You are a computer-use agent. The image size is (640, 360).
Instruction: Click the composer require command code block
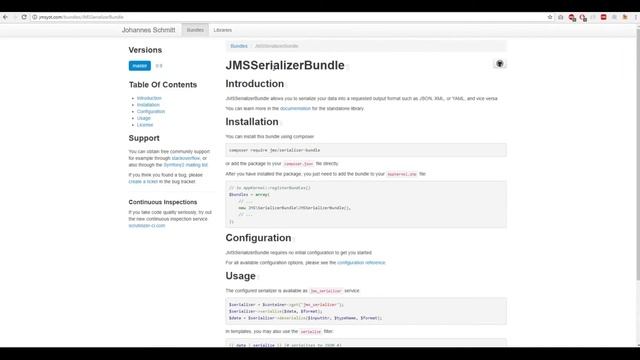(x=366, y=150)
